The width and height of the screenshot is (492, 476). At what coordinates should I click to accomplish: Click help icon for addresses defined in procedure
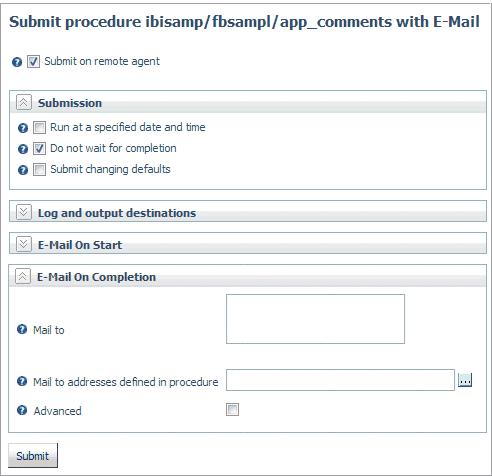coord(22,381)
